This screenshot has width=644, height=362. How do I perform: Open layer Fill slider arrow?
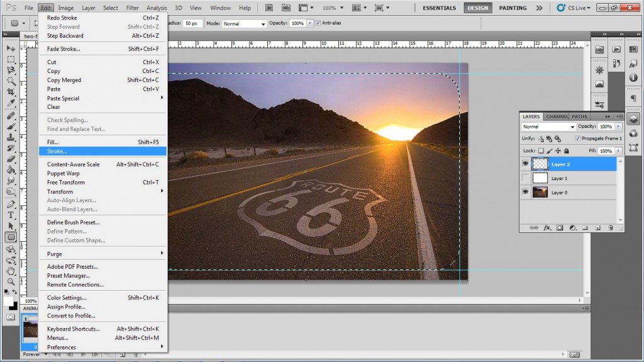click(618, 151)
